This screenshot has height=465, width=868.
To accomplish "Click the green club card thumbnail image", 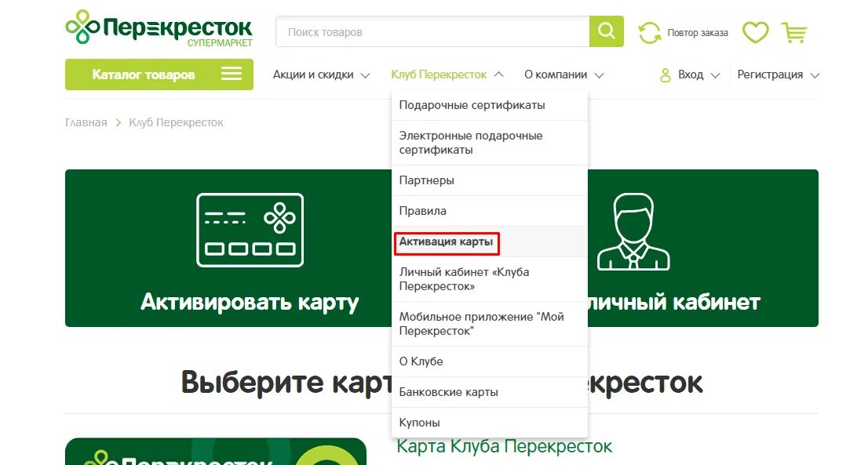I will [x=216, y=452].
